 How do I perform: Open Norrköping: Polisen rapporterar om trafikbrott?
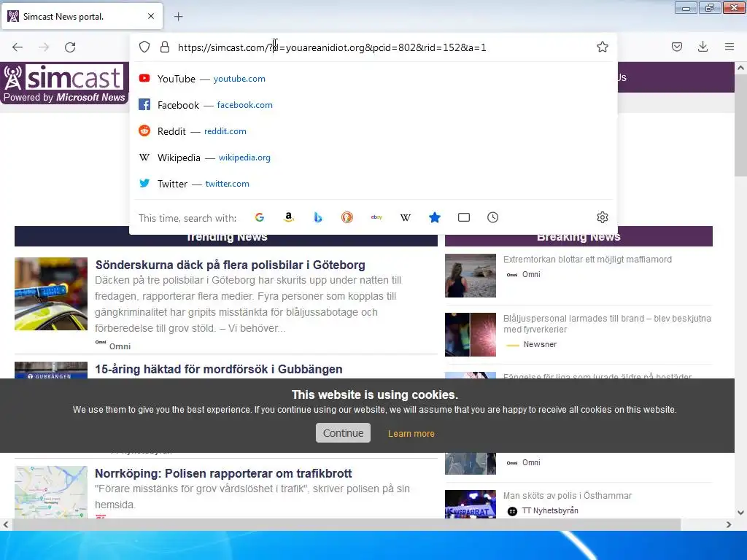click(x=223, y=473)
